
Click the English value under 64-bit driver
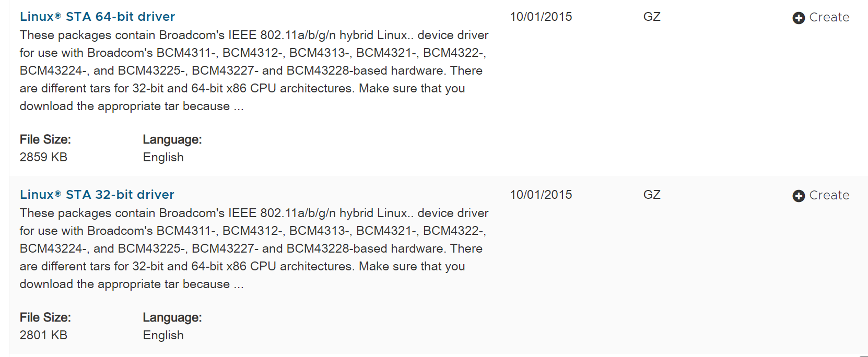point(163,157)
